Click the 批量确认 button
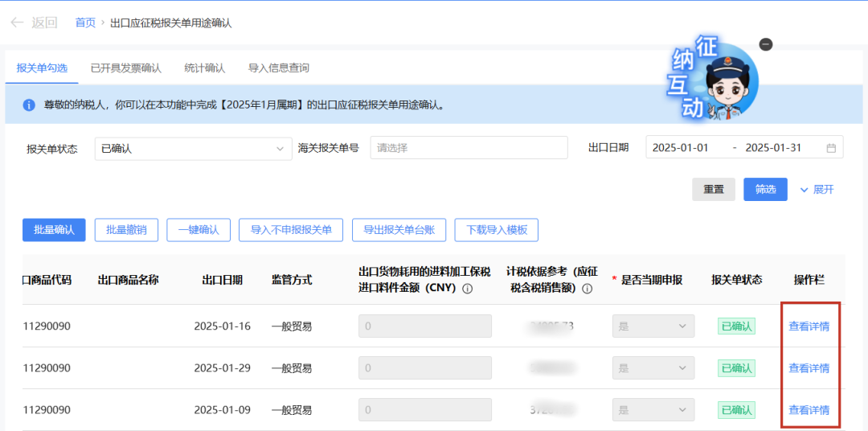 54,230
